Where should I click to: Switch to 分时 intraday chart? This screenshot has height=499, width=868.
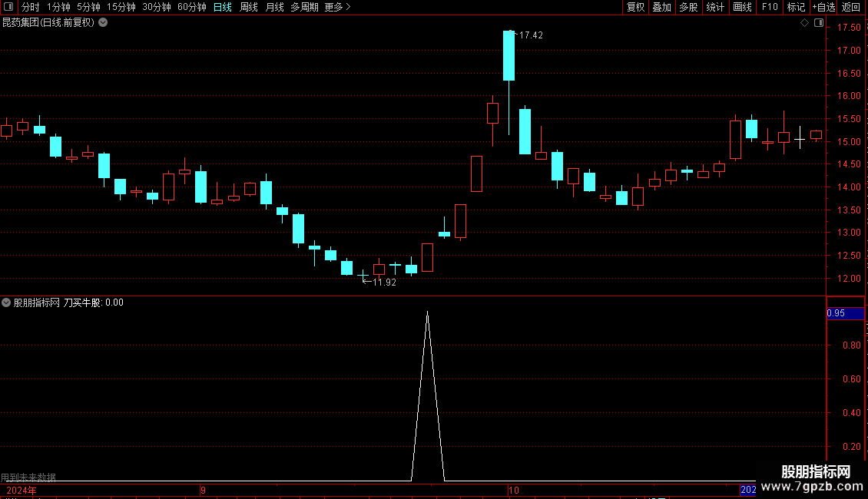pos(31,7)
